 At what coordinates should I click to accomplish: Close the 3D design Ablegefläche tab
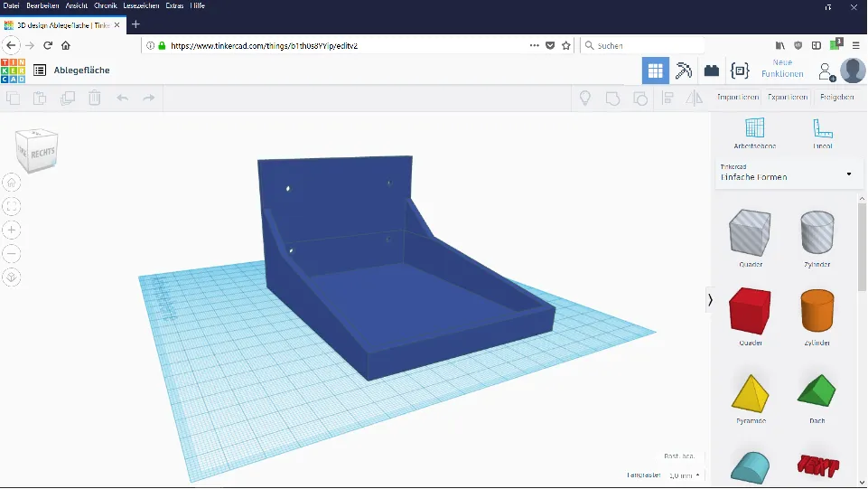117,25
